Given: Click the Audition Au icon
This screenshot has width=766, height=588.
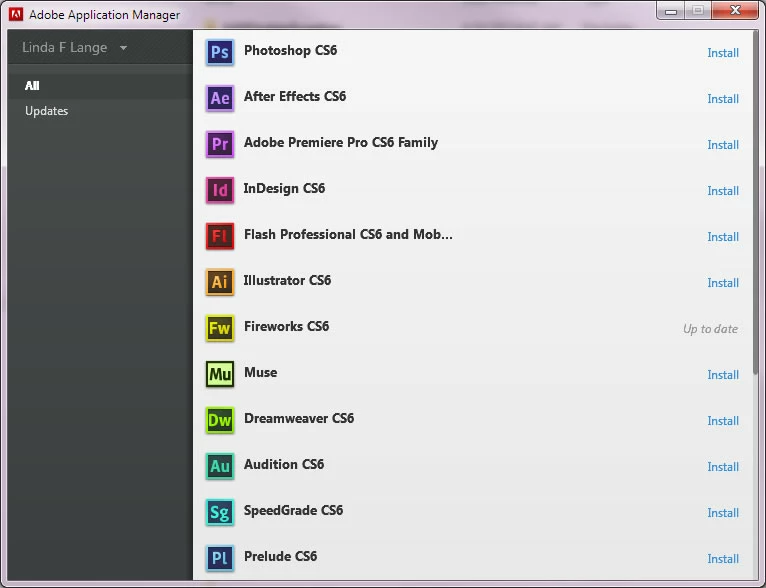Looking at the screenshot, I should point(220,466).
